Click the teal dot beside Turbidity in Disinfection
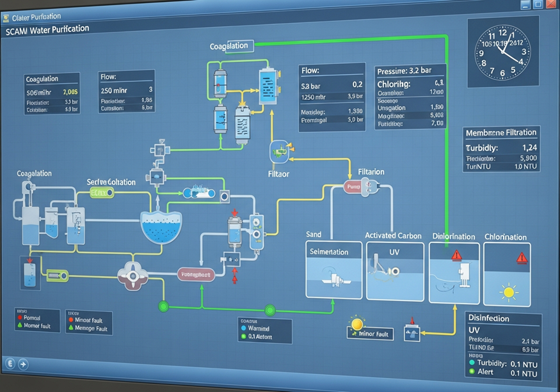This screenshot has height=392, width=560. point(472,363)
